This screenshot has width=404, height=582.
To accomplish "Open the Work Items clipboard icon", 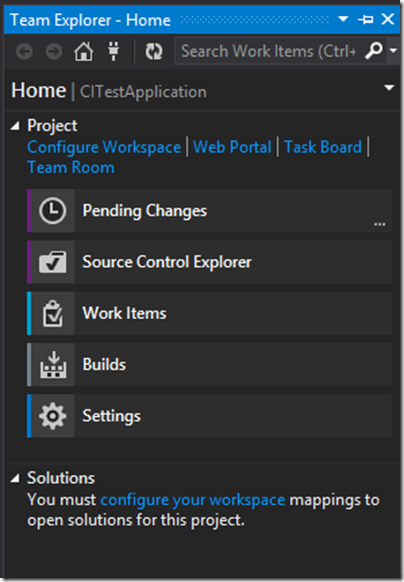I will [x=53, y=313].
